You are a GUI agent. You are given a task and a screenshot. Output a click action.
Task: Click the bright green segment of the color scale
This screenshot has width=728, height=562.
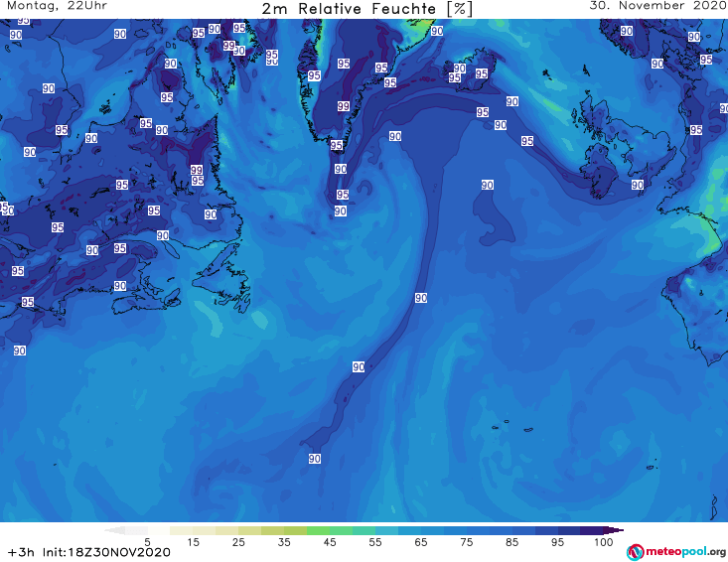(x=318, y=530)
